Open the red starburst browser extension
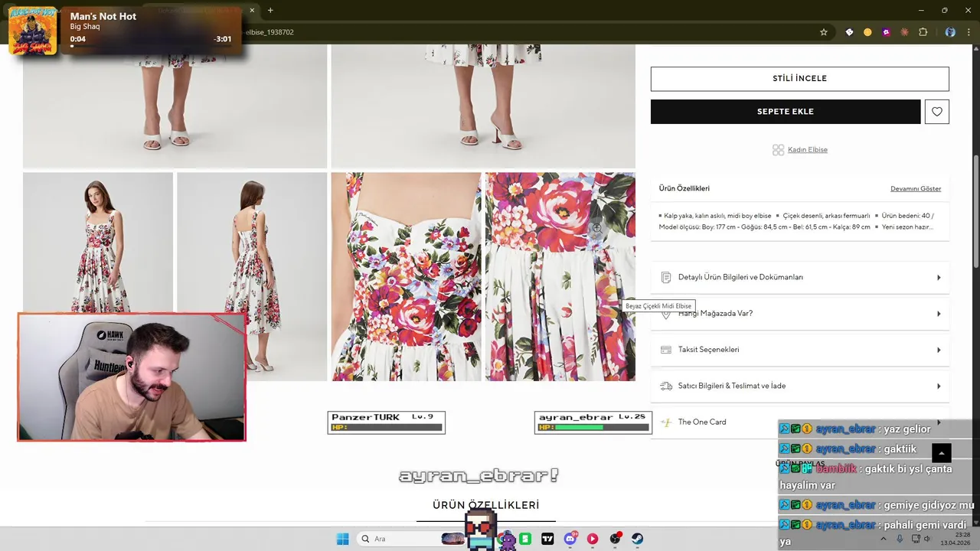980x551 pixels. [x=904, y=32]
